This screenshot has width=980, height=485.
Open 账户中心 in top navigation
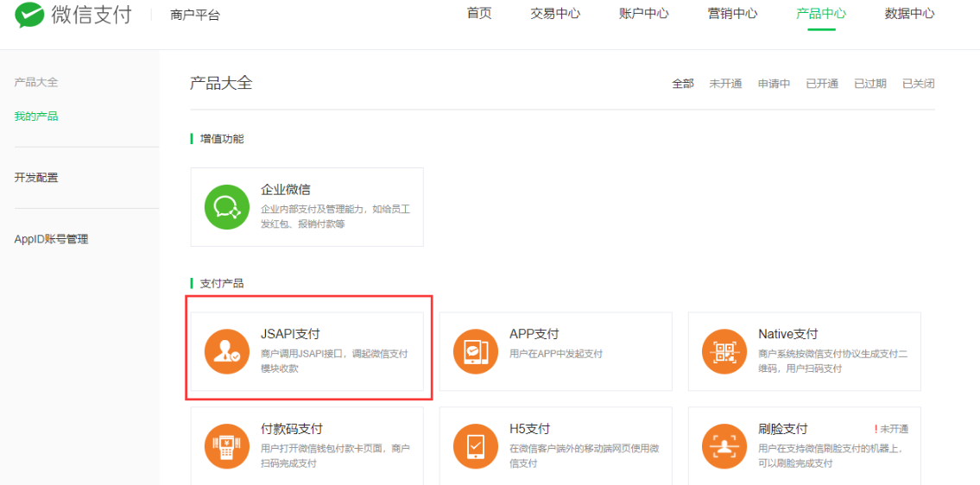[644, 14]
